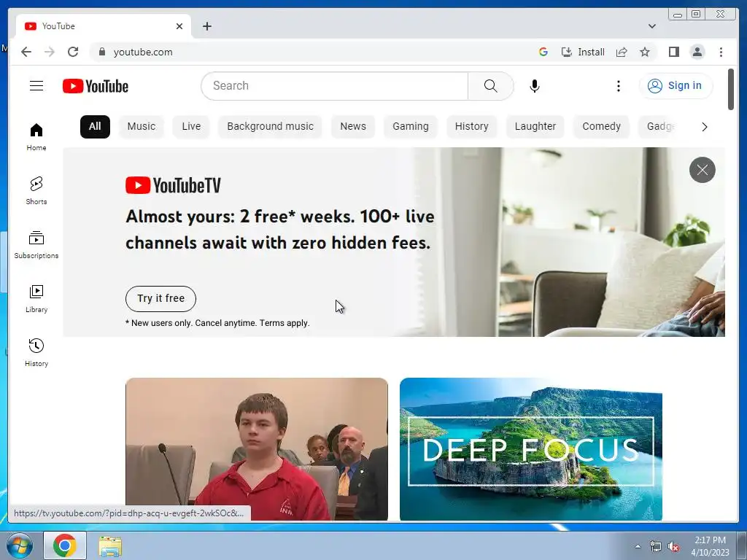Open the courtroom boy video thumbnail
This screenshot has height=560, width=747.
[256, 449]
